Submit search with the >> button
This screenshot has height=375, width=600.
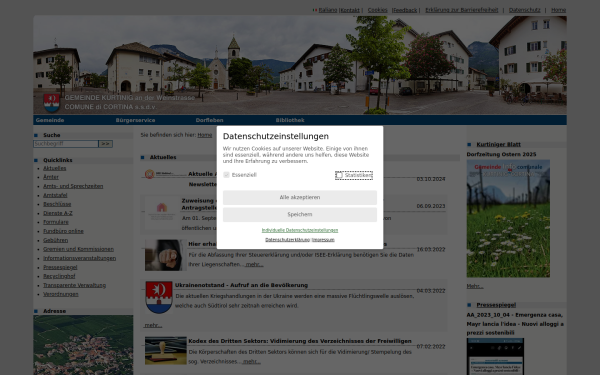(x=106, y=144)
